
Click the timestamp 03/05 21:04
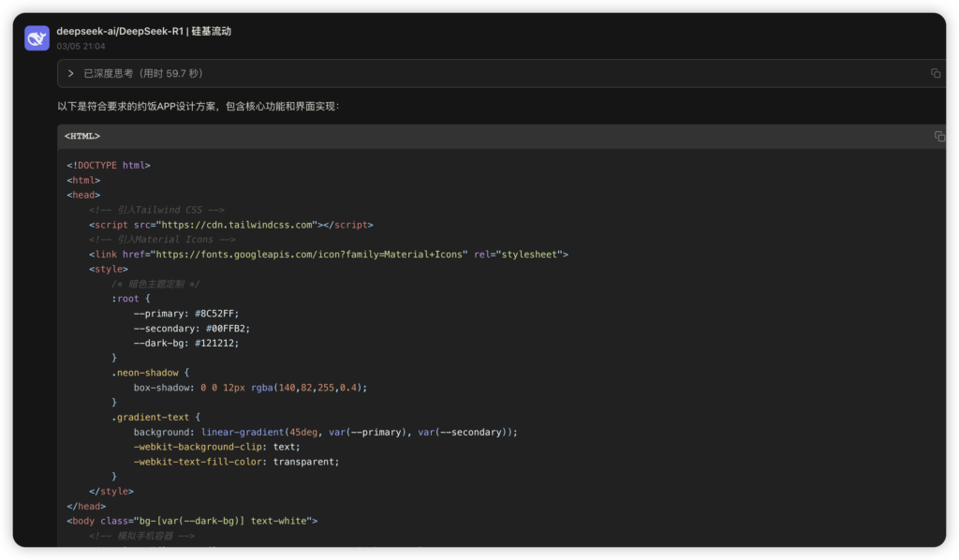(81, 46)
